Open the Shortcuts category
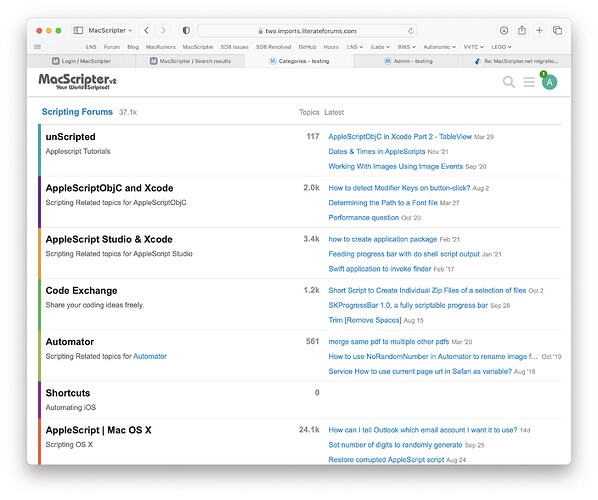598x500 pixels. tap(68, 393)
